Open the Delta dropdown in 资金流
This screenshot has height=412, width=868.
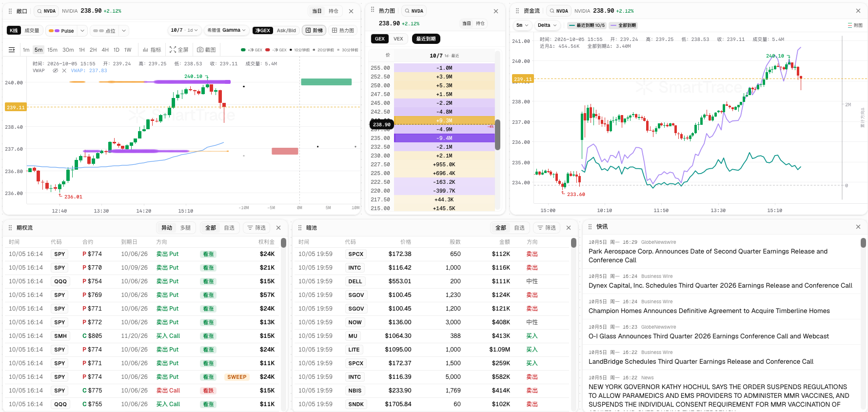[547, 25]
